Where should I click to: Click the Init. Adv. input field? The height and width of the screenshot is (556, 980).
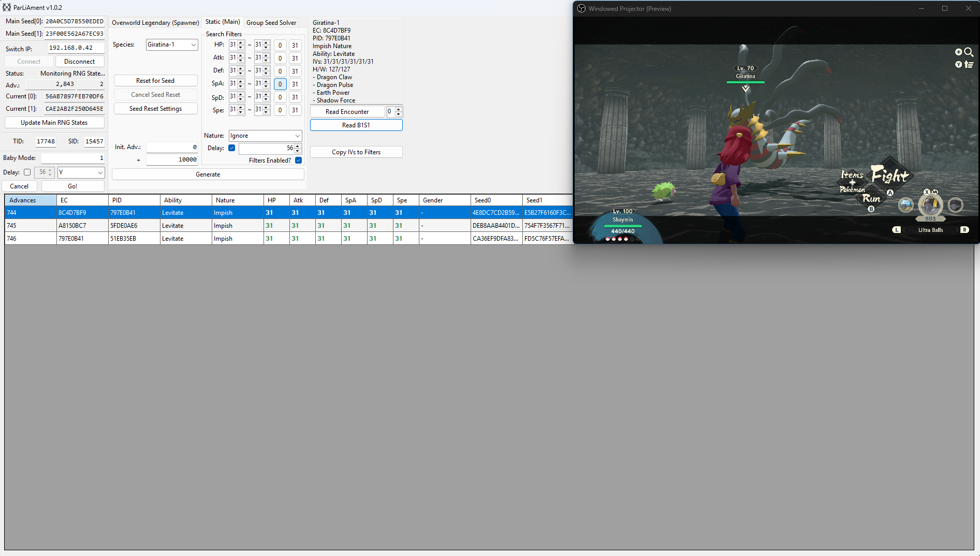[x=172, y=148]
